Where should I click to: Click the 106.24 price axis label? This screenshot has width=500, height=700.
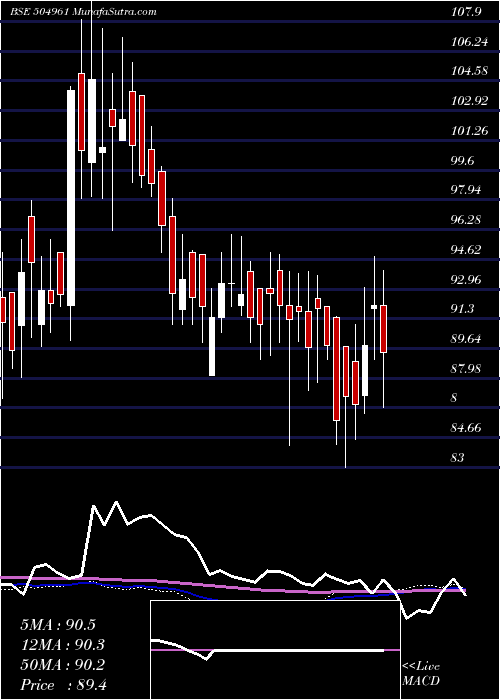(x=469, y=42)
